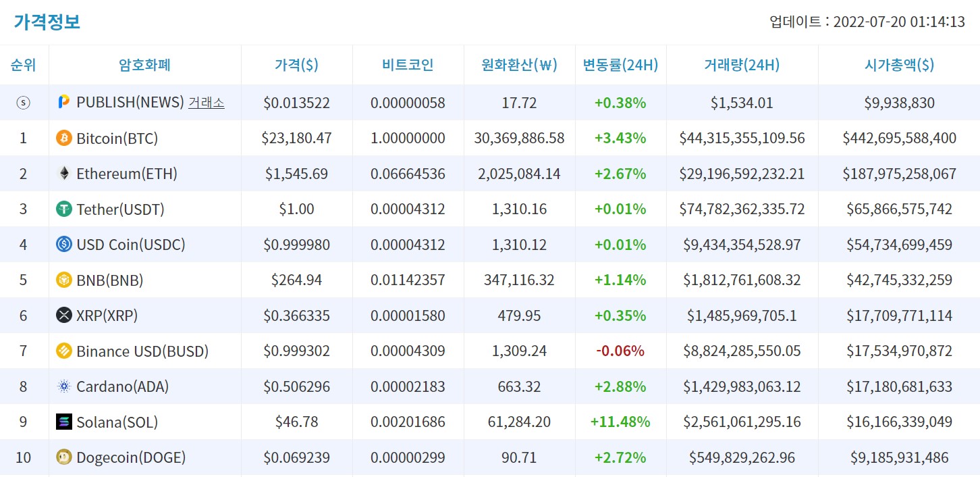
Task: Click Ethereum price $1,545.69
Action: pyautogui.click(x=296, y=174)
